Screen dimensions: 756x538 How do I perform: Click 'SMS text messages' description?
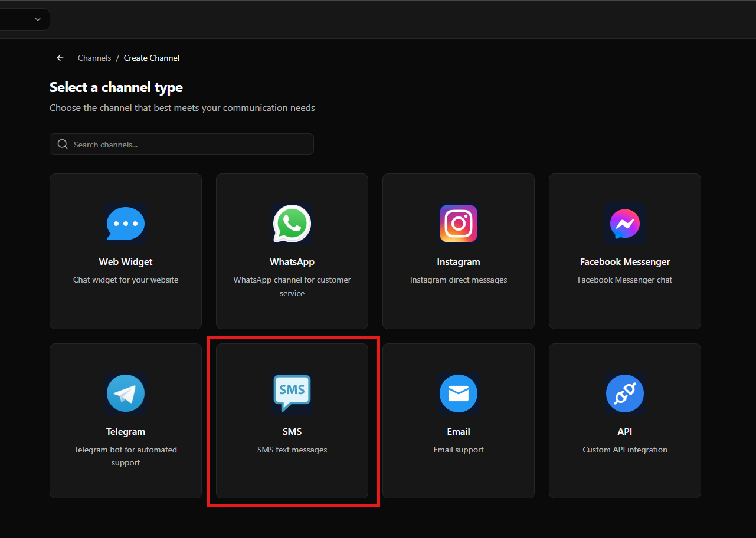(x=292, y=450)
